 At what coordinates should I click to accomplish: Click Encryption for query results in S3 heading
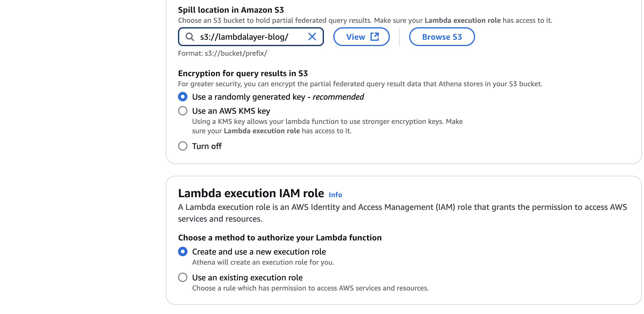[243, 73]
